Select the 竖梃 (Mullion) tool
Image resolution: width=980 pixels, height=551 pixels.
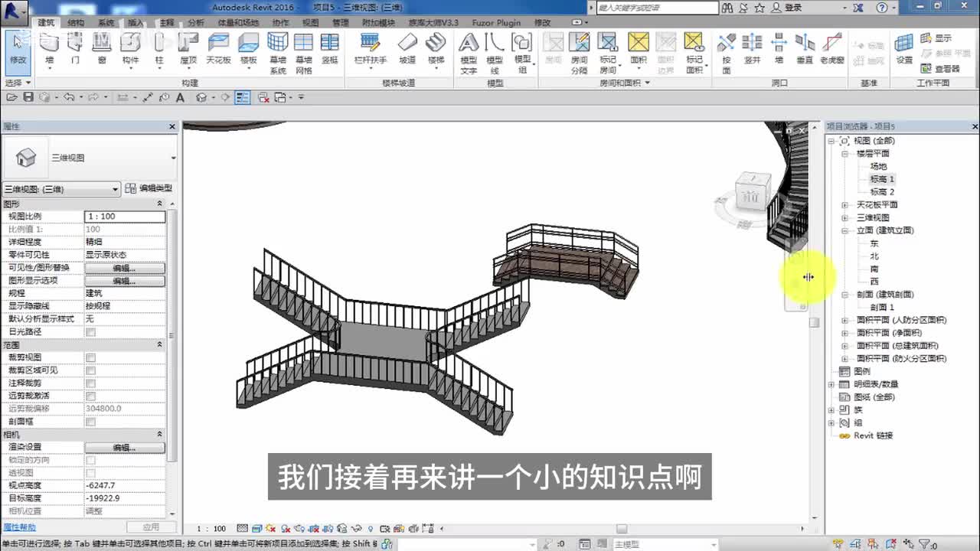[x=330, y=49]
